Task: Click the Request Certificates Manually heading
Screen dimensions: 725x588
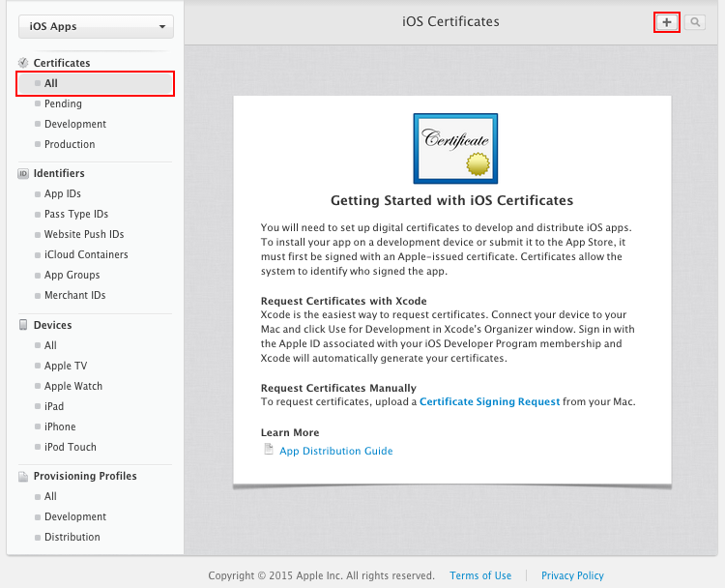Action: (x=338, y=388)
